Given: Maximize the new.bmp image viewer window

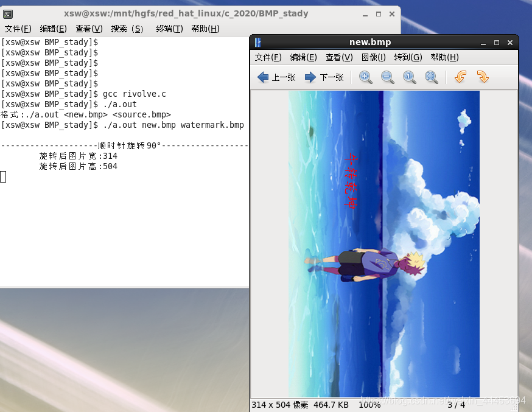Looking at the screenshot, I should point(496,43).
